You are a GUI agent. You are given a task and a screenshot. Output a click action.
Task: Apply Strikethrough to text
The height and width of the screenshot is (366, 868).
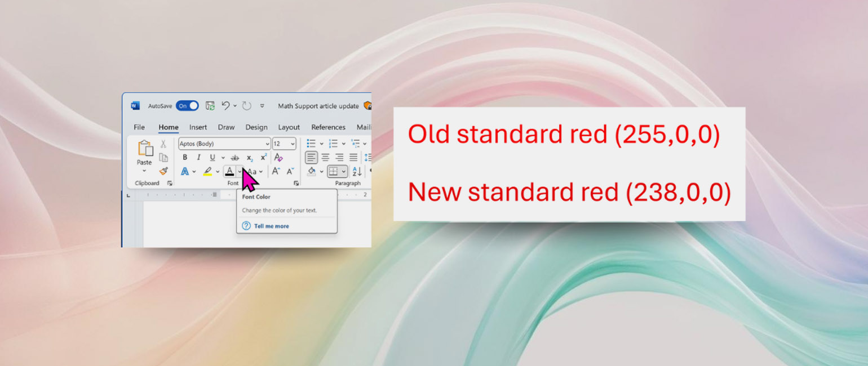[x=235, y=158]
